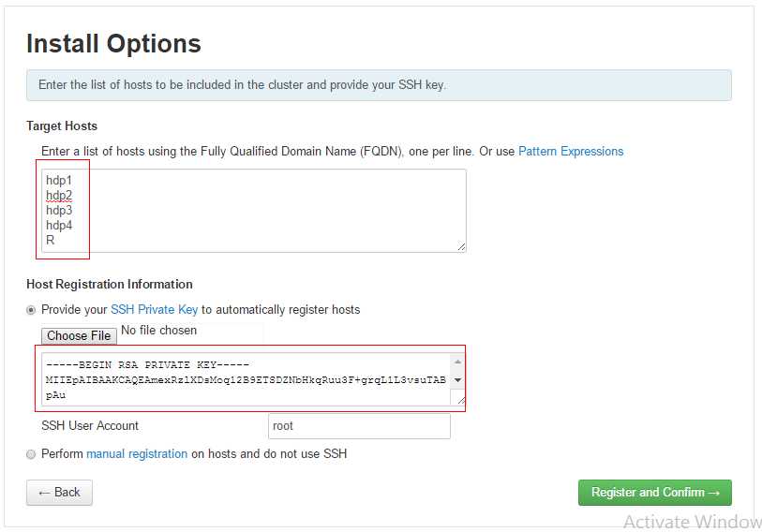Open the SSH Private Key link
This screenshot has width=762, height=532.
[x=154, y=310]
